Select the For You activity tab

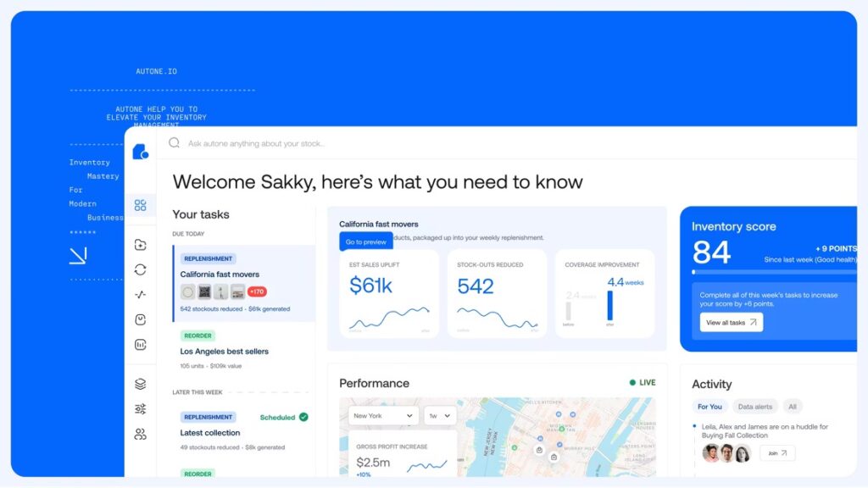click(709, 407)
